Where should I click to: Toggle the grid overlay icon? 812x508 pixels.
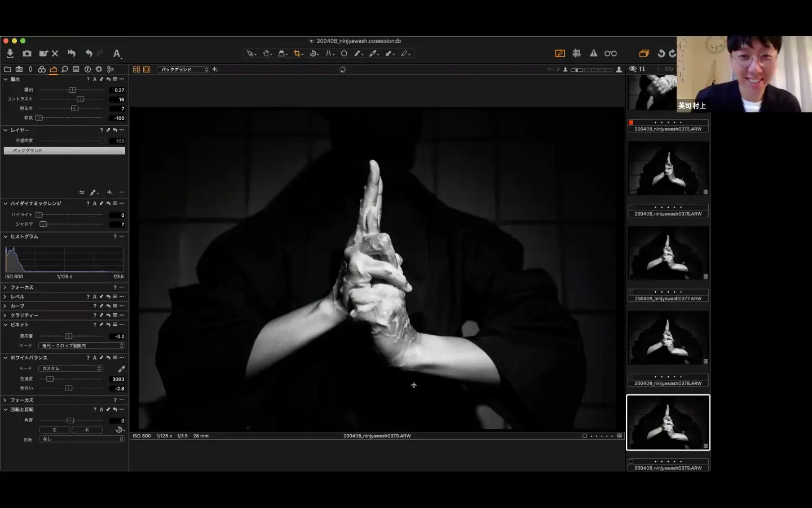click(577, 53)
